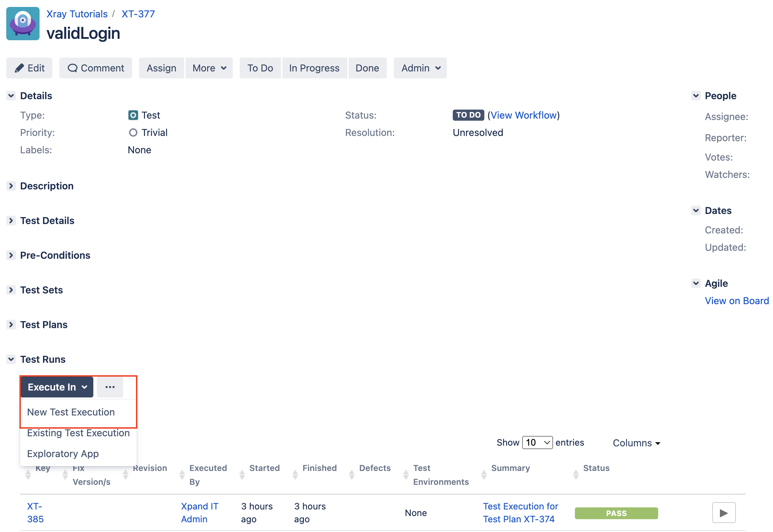773x532 pixels.
Task: Click the Unresolved resolution value
Action: [x=478, y=132]
